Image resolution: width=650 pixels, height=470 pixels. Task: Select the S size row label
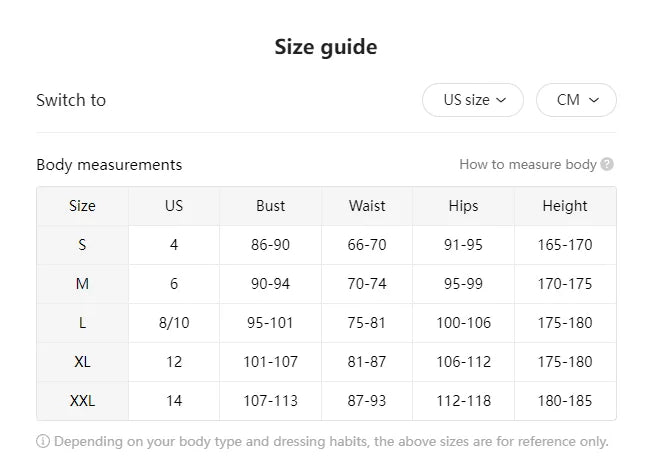(x=82, y=245)
